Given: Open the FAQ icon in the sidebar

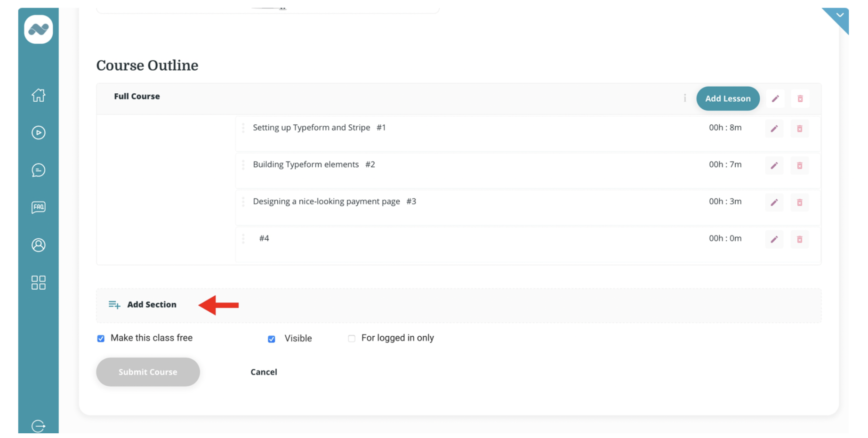Looking at the screenshot, I should (x=39, y=207).
